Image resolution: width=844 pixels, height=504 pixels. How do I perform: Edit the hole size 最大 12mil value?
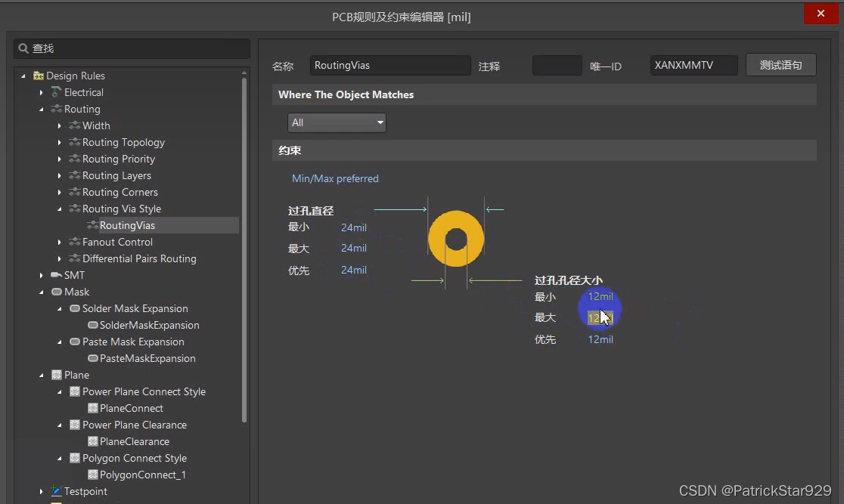600,318
